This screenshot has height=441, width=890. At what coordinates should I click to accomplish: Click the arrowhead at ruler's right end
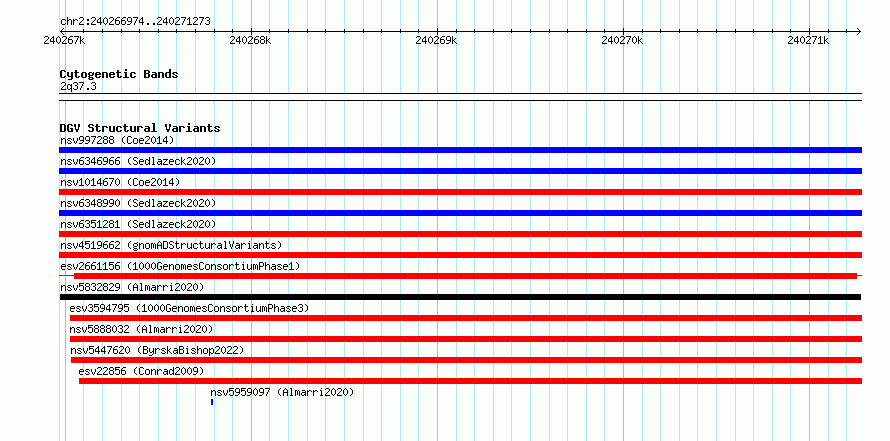pos(859,31)
